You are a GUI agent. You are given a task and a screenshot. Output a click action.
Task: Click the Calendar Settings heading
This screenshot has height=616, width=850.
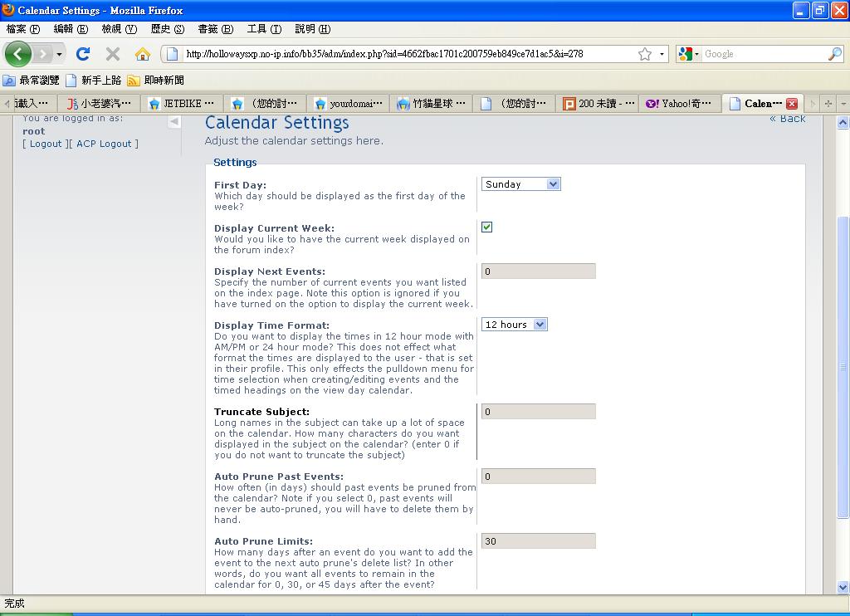tap(277, 123)
